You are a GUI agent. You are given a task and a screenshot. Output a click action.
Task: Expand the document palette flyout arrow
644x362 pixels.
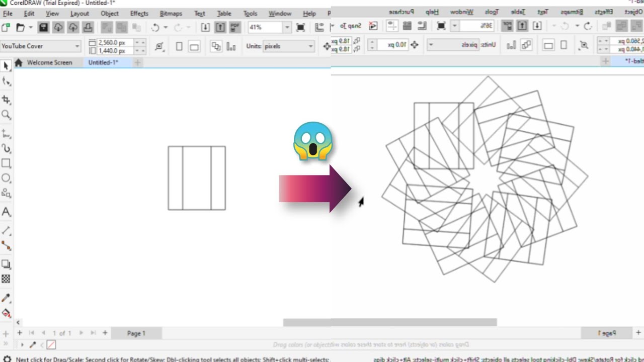click(22, 345)
